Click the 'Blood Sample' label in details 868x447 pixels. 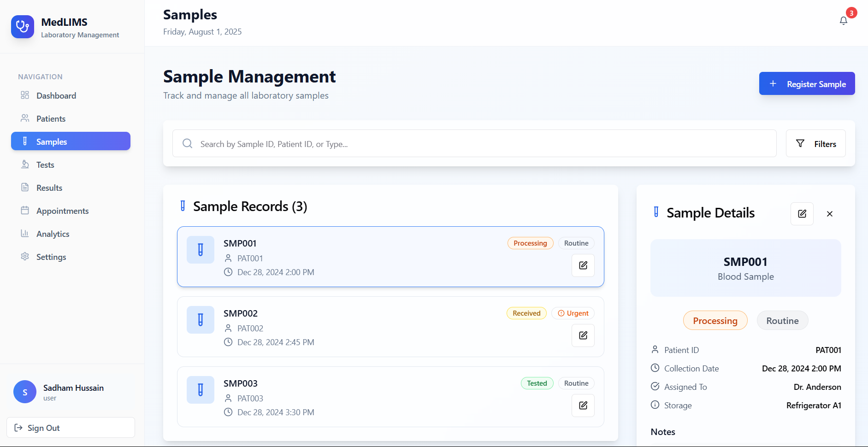[x=746, y=276]
